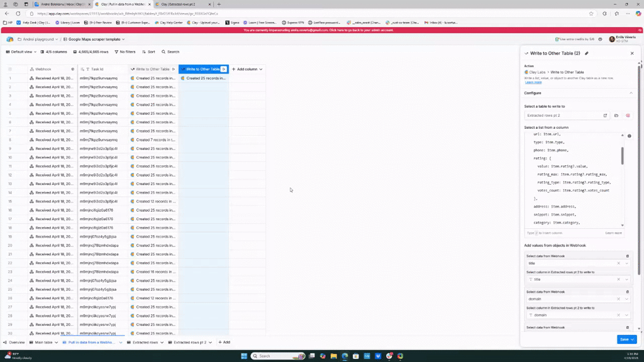644x362 pixels.
Task: Tick the select-all checkbox in the table header
Action: coord(10,69)
